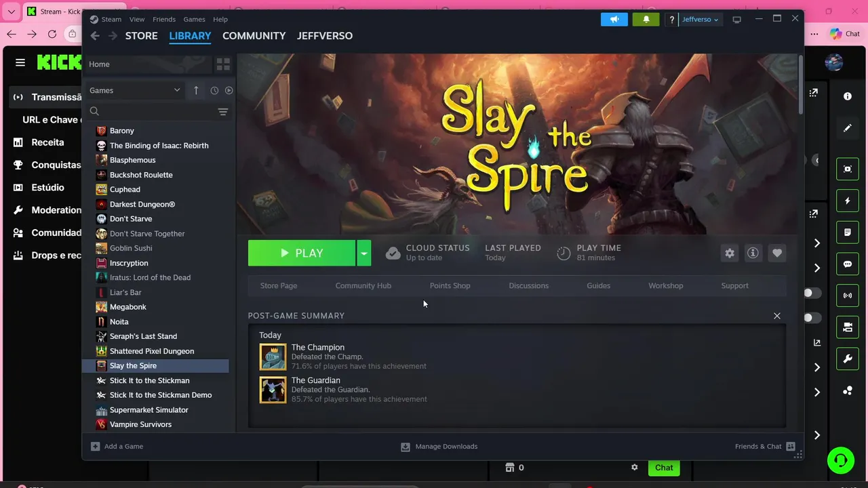
Task: Open Kick hamburger menu
Action: [20, 62]
